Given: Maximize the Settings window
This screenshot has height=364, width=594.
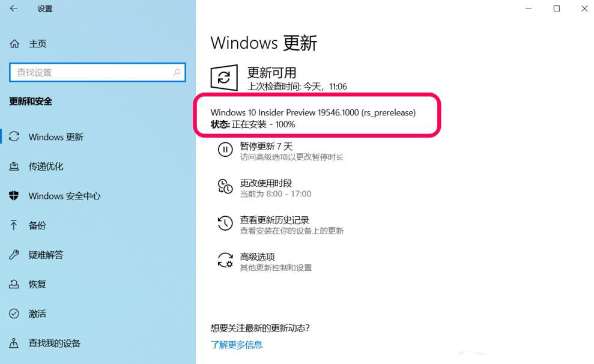Looking at the screenshot, I should (557, 8).
